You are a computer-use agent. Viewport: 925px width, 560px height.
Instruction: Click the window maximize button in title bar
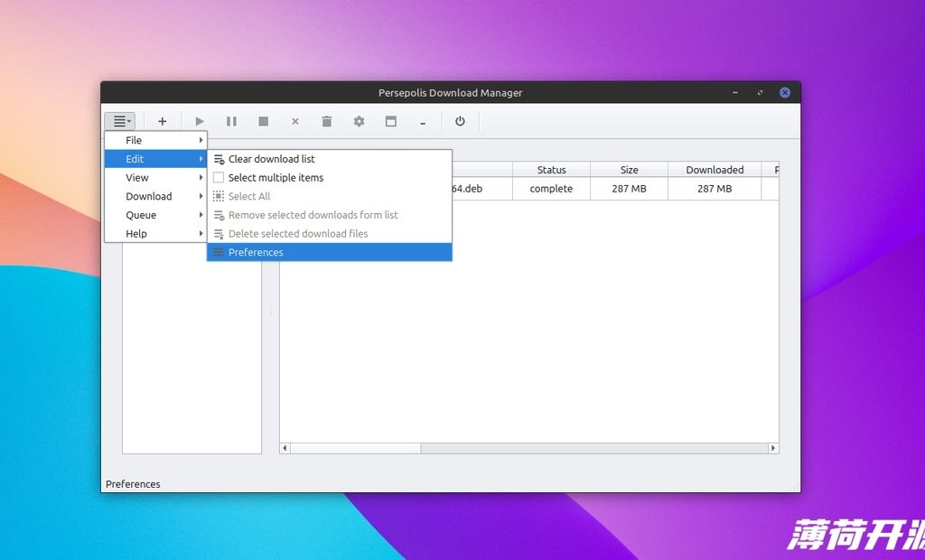coord(760,93)
